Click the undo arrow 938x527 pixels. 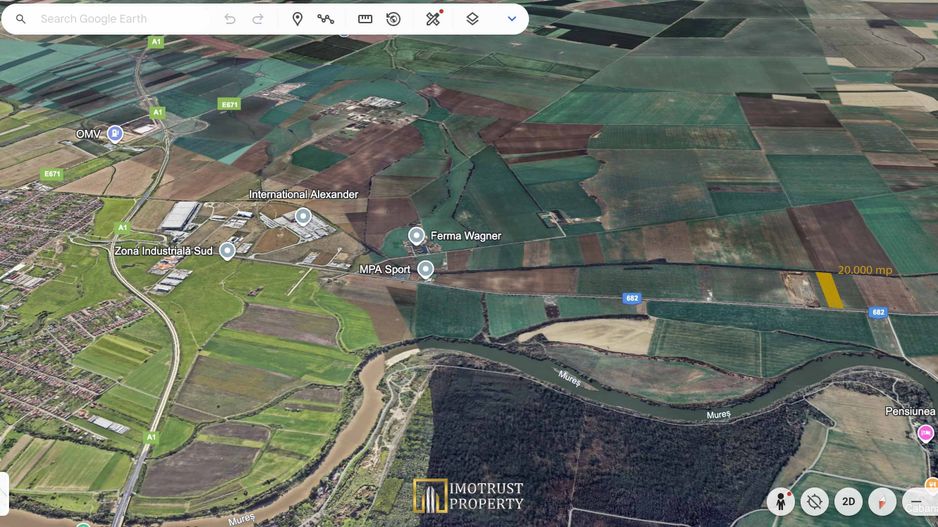pyautogui.click(x=230, y=19)
